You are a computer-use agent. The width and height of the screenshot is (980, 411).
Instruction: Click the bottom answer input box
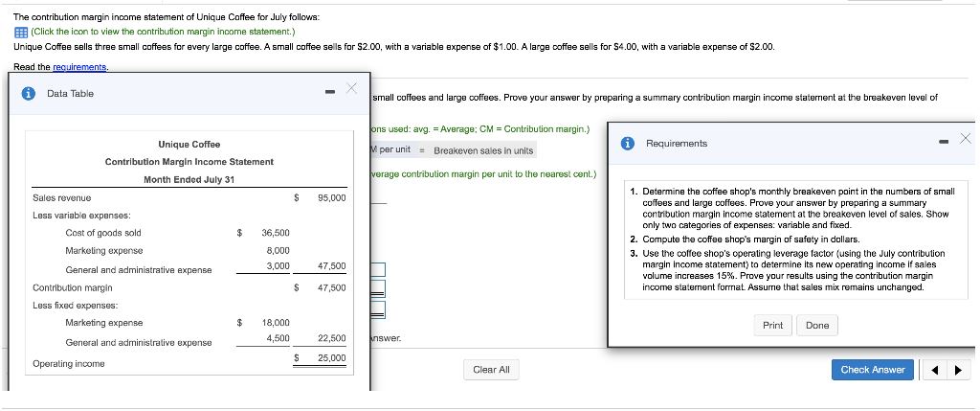[377, 309]
